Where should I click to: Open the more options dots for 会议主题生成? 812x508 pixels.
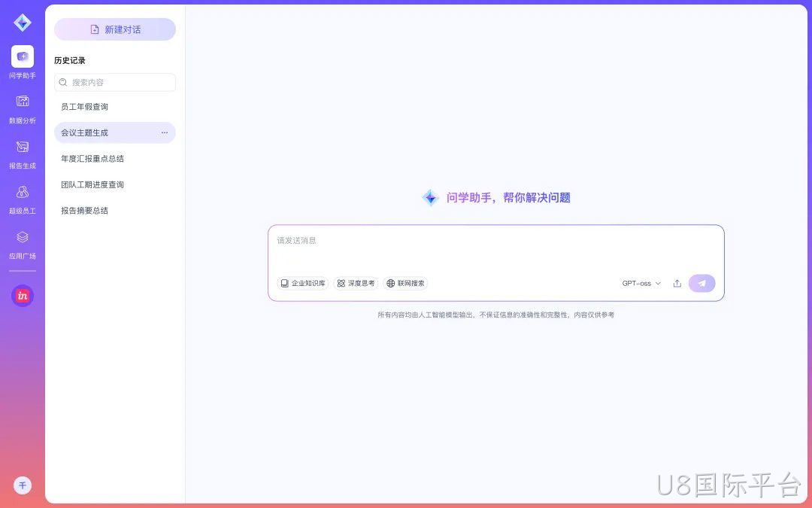tap(164, 132)
